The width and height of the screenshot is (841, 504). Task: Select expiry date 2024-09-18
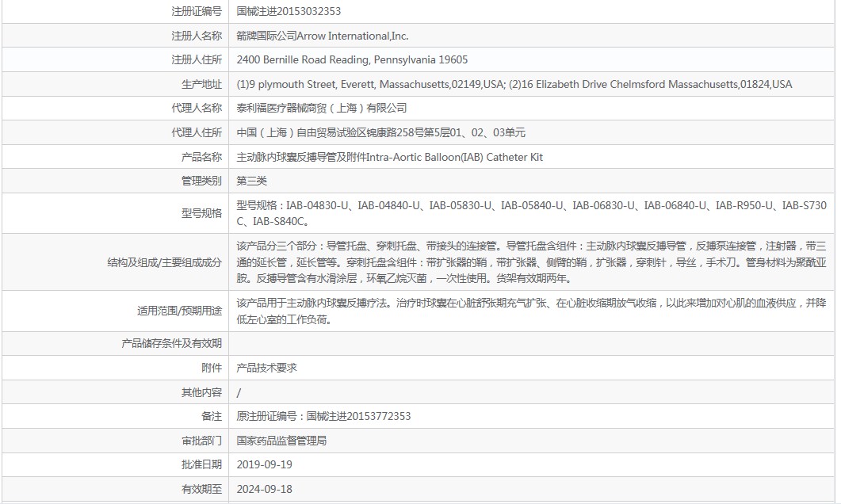(265, 489)
